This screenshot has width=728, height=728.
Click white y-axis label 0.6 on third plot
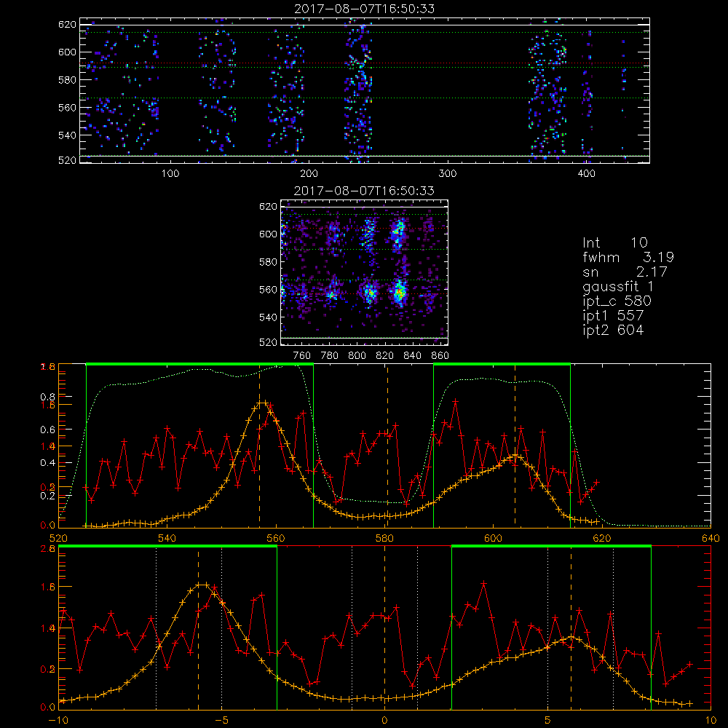47,430
